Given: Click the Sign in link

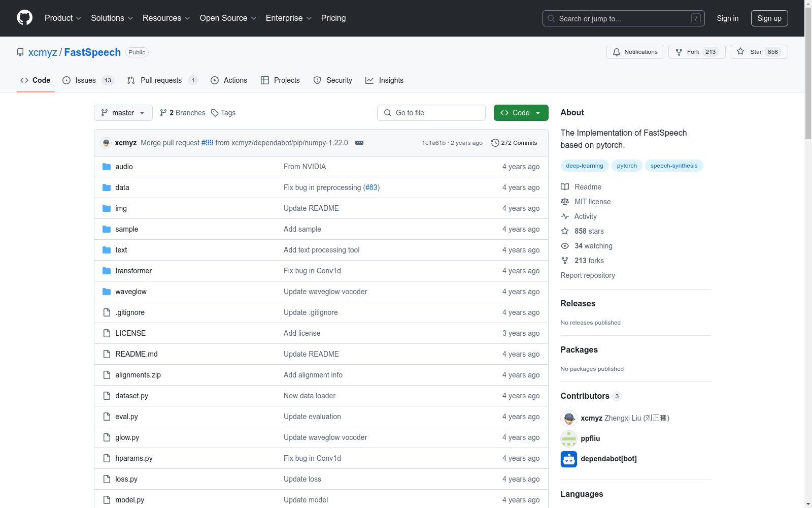Looking at the screenshot, I should tap(728, 18).
